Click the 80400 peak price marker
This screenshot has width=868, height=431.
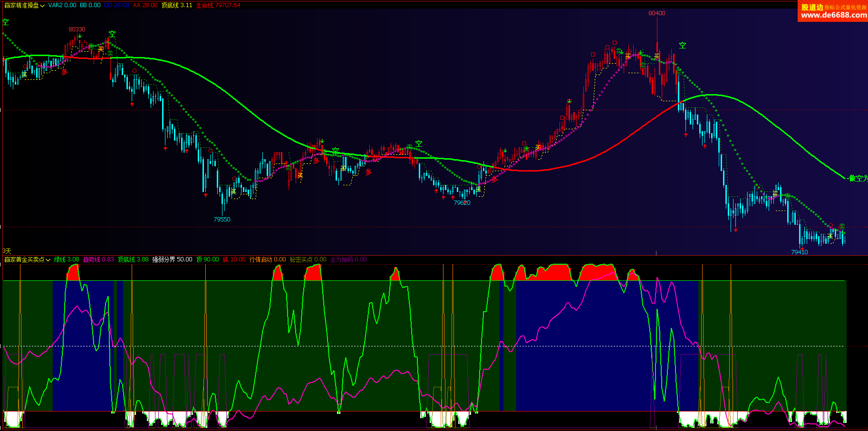coord(656,13)
